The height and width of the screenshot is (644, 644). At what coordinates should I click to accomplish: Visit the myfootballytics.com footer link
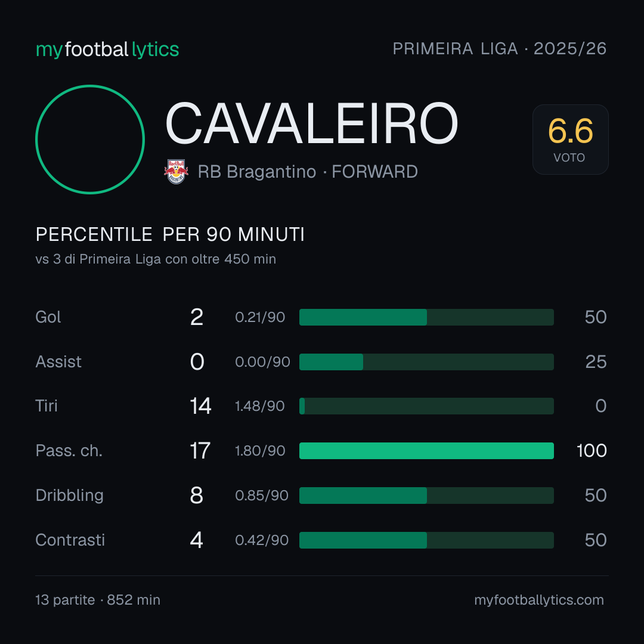coord(539,600)
